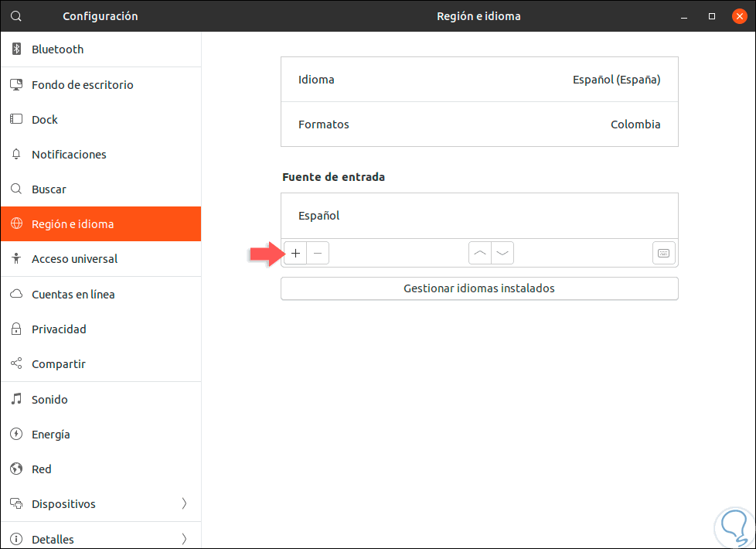Open the Notificaciones panel

[x=69, y=155]
